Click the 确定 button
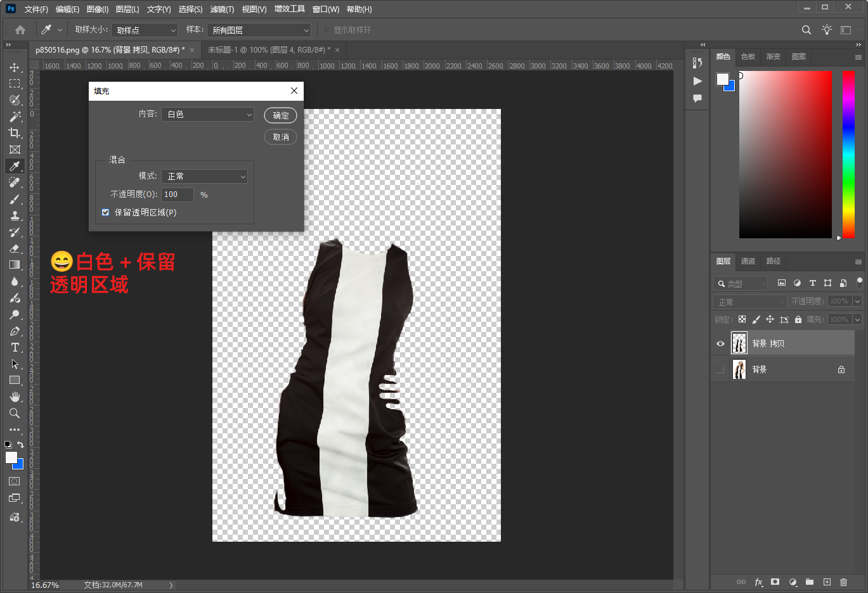 (280, 115)
